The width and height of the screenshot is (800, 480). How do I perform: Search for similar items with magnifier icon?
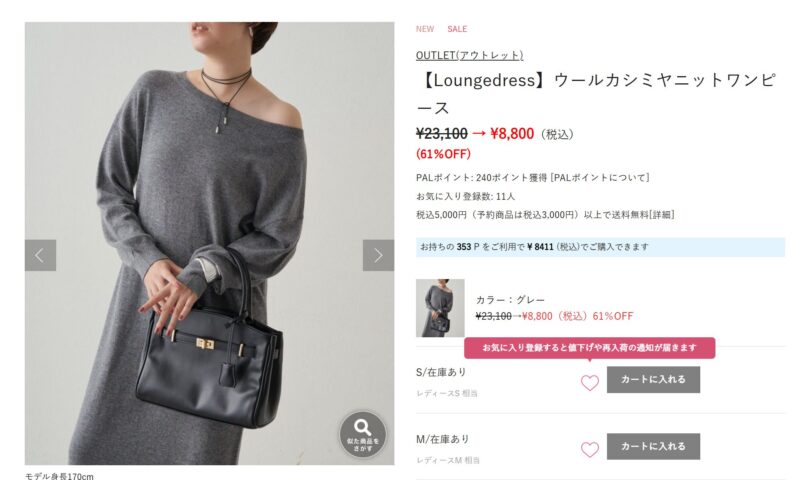click(363, 434)
